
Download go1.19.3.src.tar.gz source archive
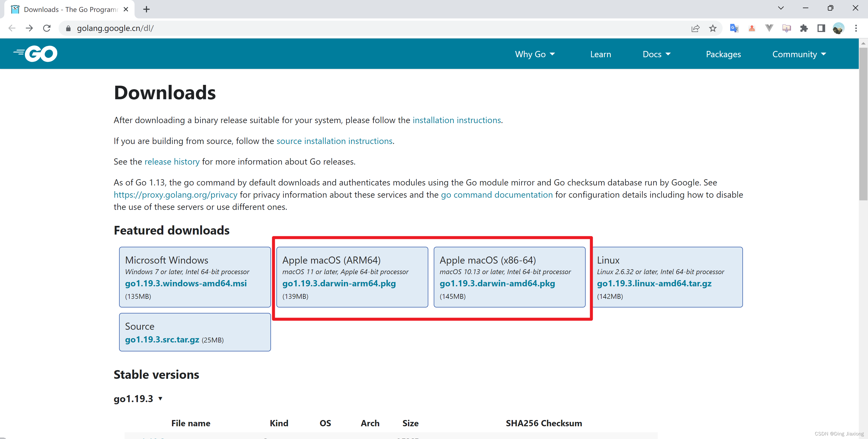[x=162, y=339]
